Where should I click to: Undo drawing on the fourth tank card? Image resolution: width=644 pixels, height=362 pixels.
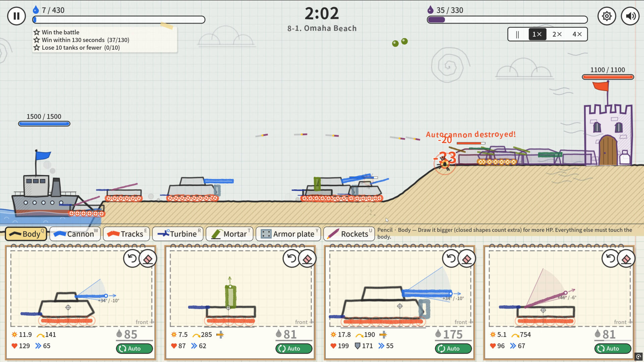pos(610,258)
